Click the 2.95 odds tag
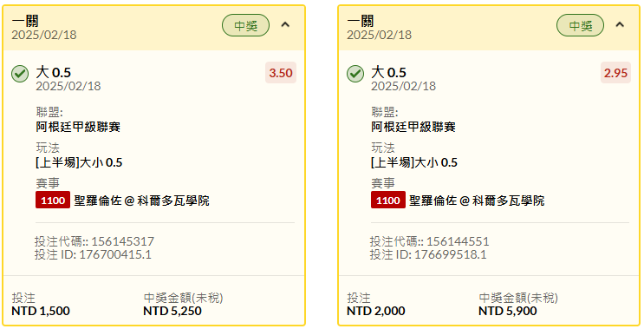 coord(615,73)
